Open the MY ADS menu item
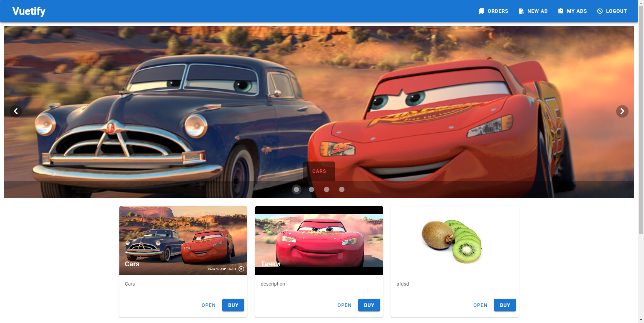The width and height of the screenshot is (644, 323). click(x=572, y=11)
